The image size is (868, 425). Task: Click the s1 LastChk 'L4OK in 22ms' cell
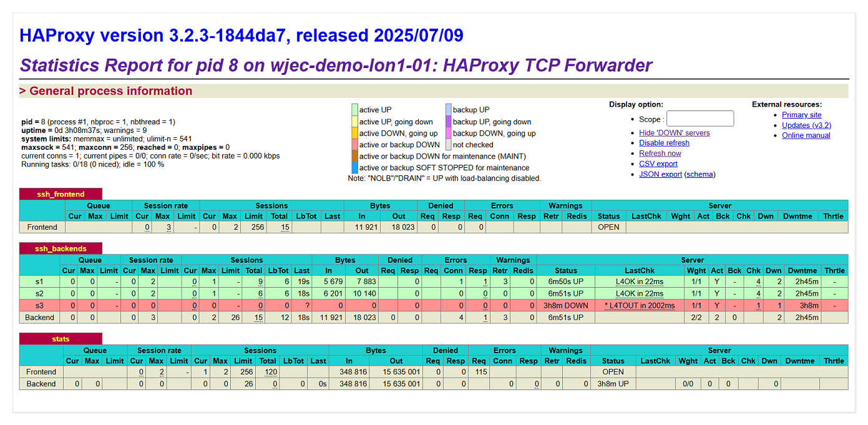click(640, 282)
